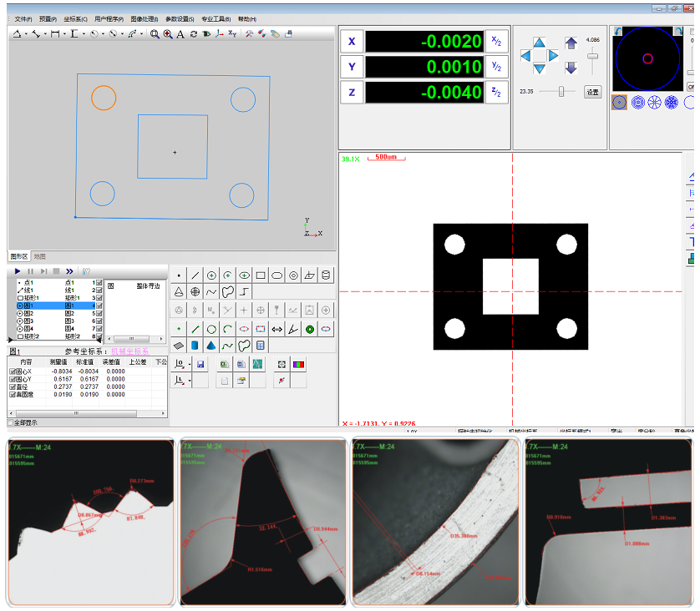
Task: Adjust the 23.35 horizontal slider
Action: pyautogui.click(x=561, y=92)
